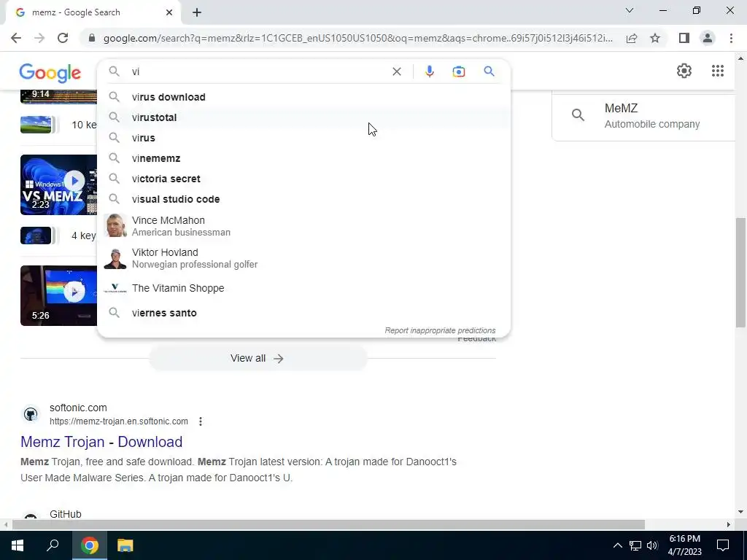Play the 5:26 video thumbnail

pos(58,296)
